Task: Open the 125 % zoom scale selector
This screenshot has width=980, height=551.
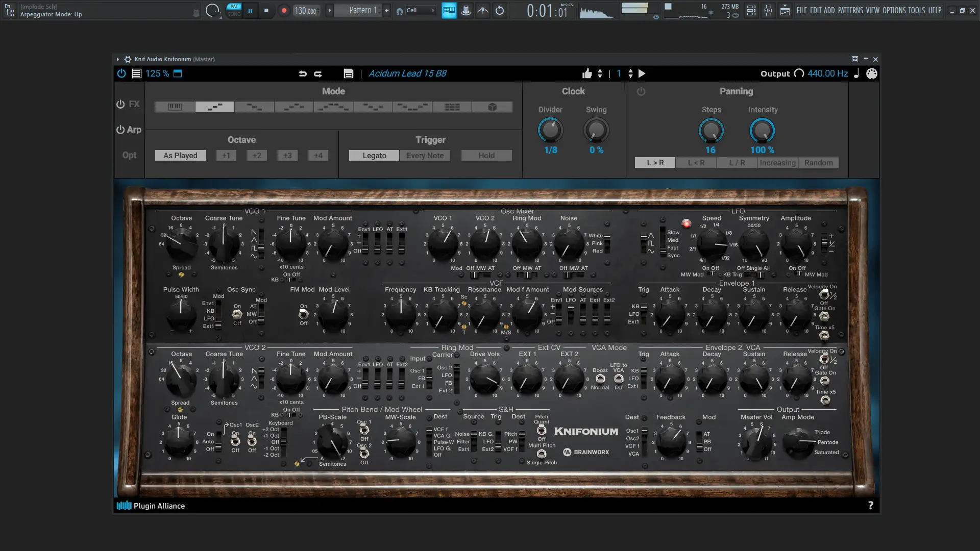Action: [x=157, y=73]
